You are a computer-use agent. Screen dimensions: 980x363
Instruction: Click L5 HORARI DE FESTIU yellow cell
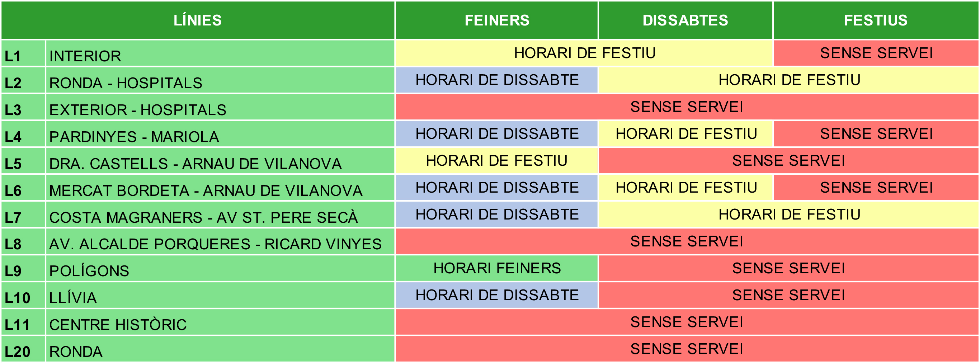[x=496, y=161]
